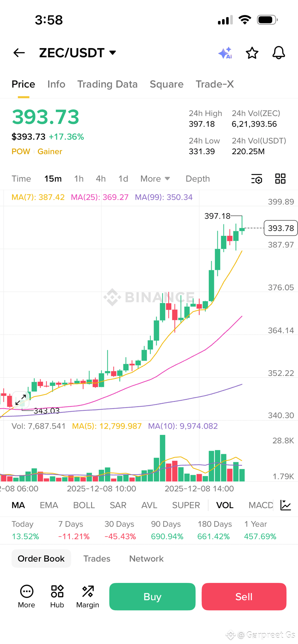The image size is (298, 644).
Task: Select the Network tab
Action: (146, 558)
